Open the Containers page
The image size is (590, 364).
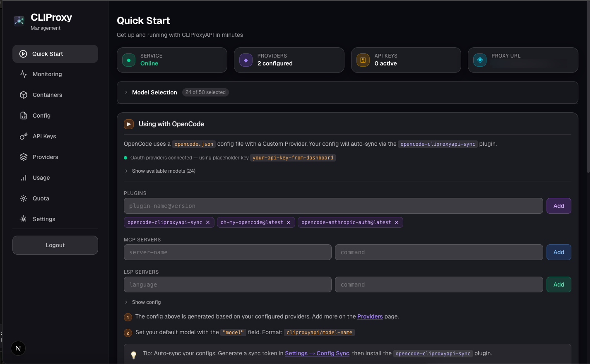point(55,95)
